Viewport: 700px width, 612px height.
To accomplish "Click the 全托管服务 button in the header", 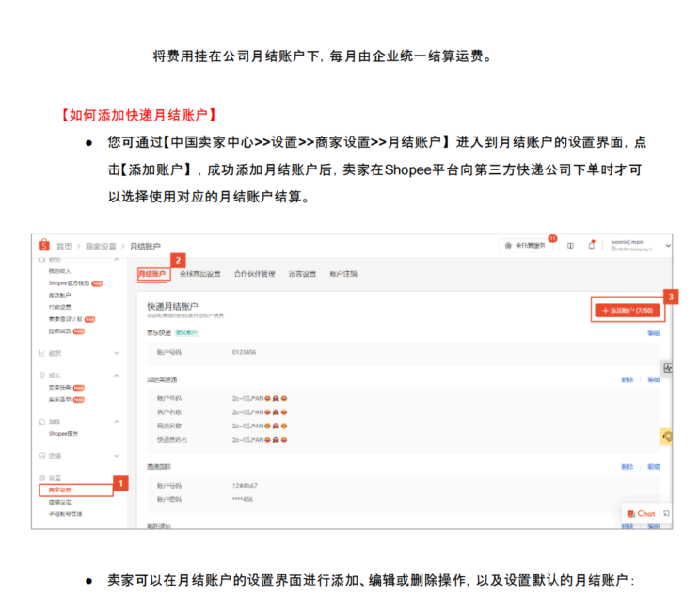I will pos(525,245).
